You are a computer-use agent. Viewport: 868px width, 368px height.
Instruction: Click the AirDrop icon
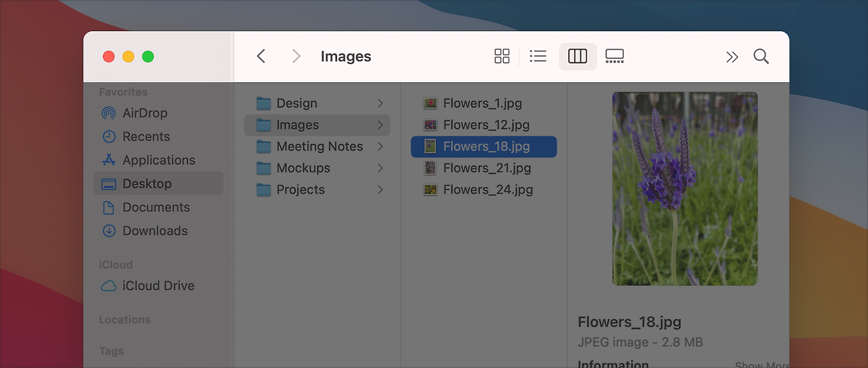pos(108,113)
